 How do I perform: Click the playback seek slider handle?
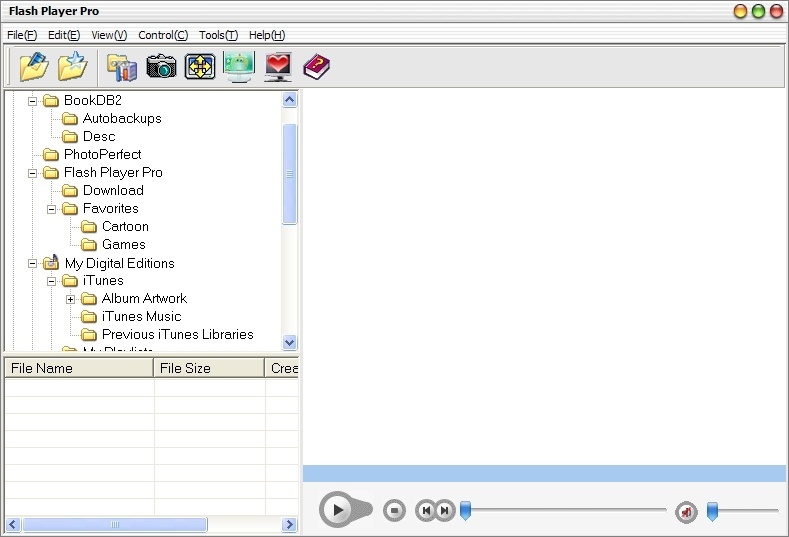465,510
